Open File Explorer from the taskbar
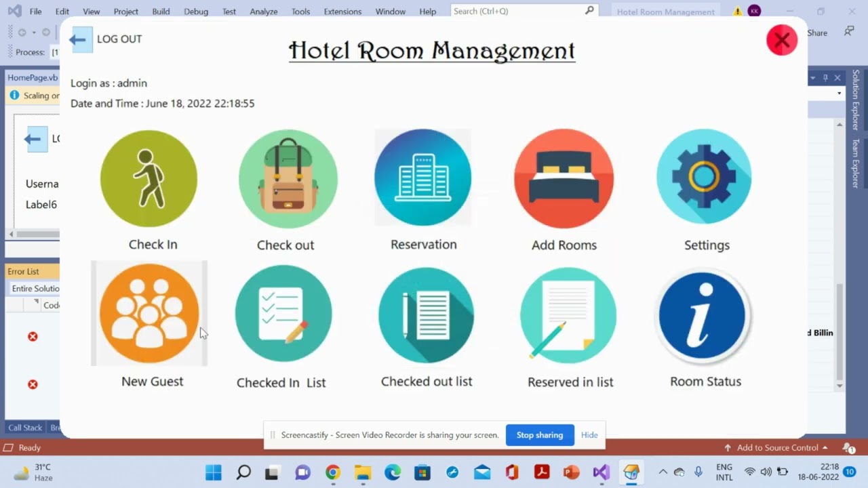 [363, 472]
